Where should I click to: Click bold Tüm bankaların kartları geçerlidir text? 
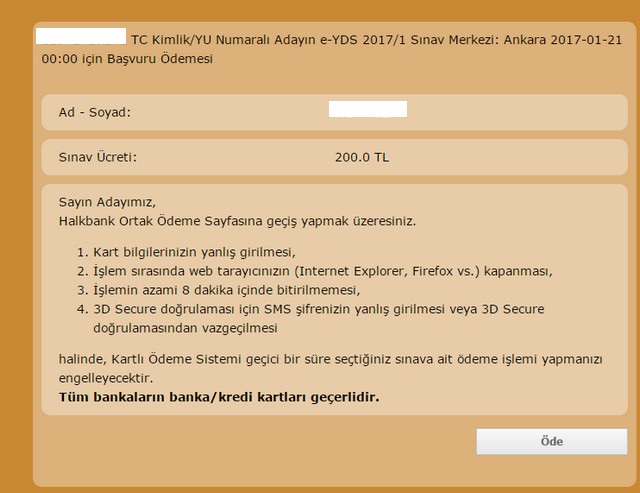point(219,397)
